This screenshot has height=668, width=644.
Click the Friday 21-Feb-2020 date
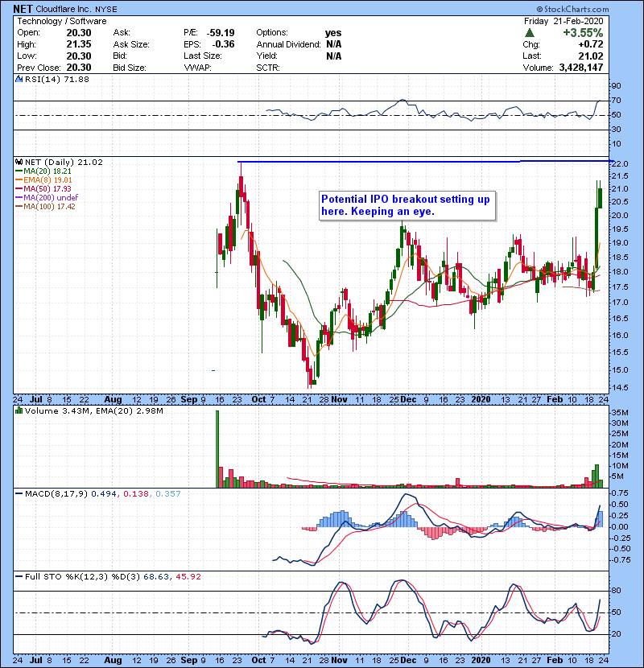click(563, 21)
